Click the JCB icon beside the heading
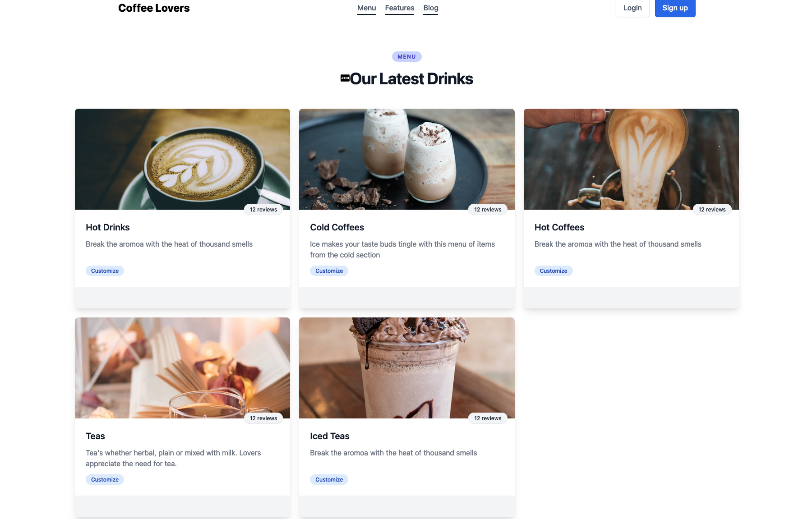Screen dimensions: 812x519 click(x=345, y=78)
